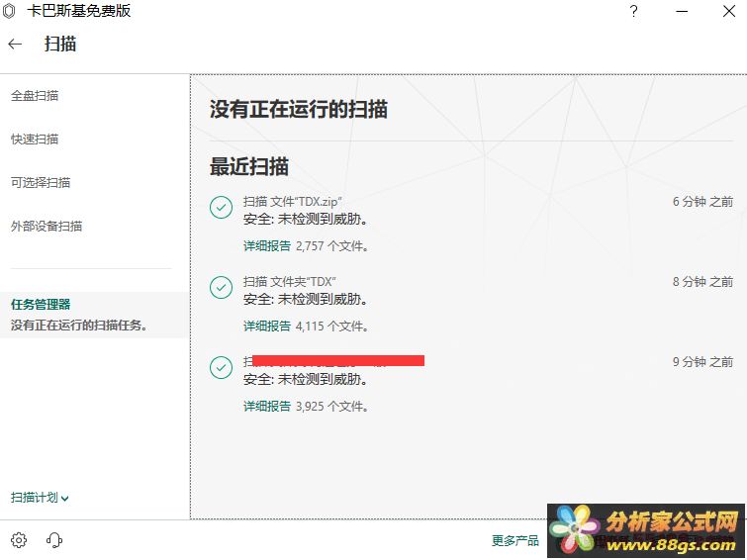Minimize the Kaspersky window
Screen dimensions: 747x560
click(682, 11)
